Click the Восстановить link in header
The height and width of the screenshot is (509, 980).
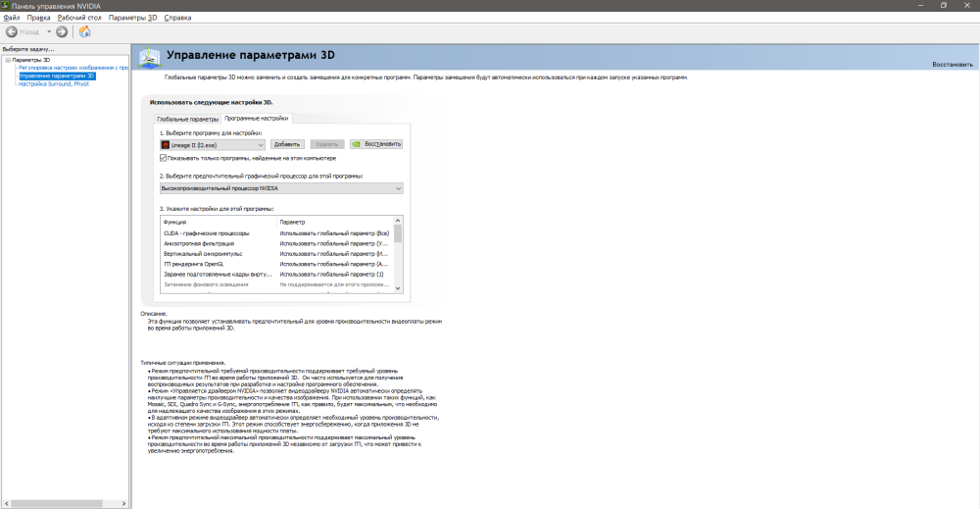pos(952,64)
